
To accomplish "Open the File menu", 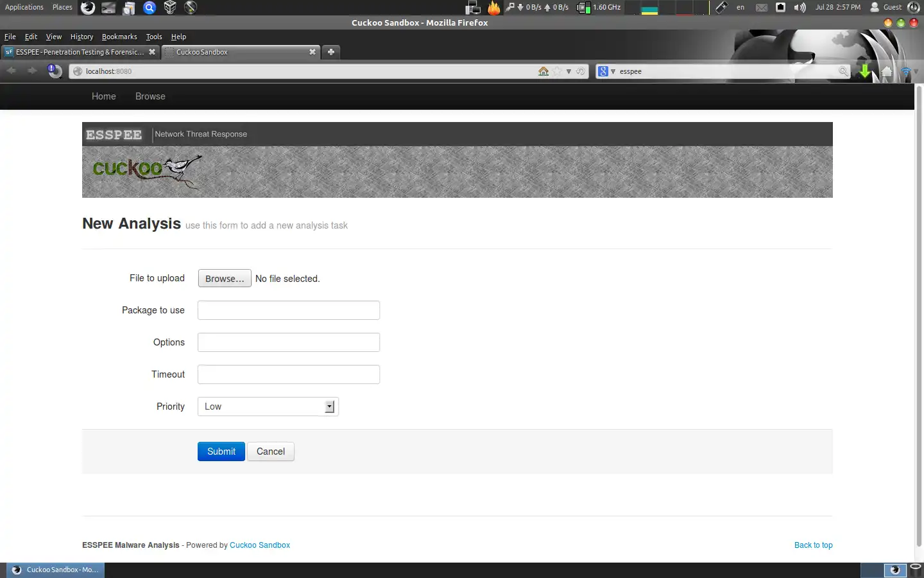I will (x=10, y=37).
